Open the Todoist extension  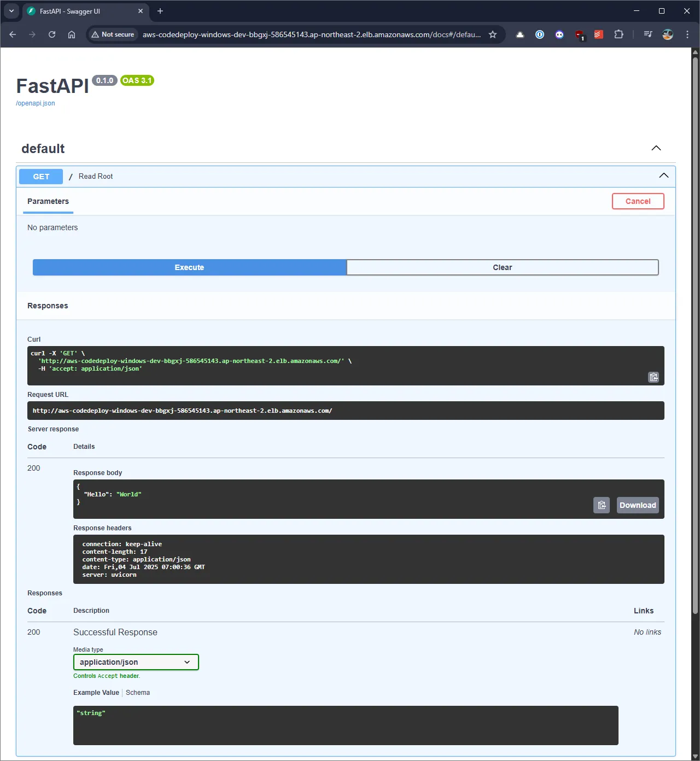coord(598,34)
